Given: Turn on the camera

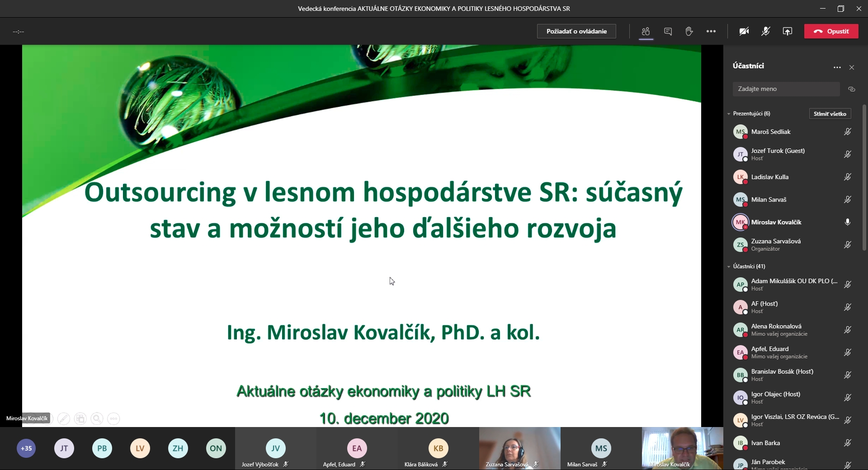Looking at the screenshot, I should [x=744, y=31].
